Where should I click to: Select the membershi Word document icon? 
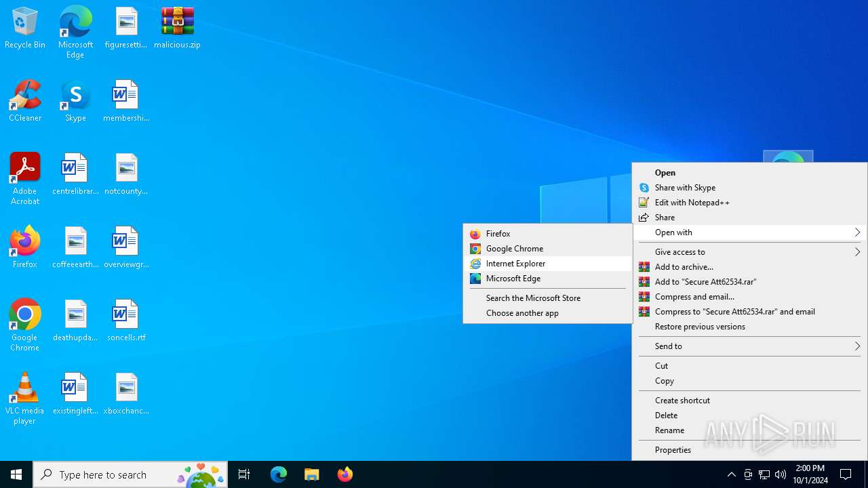[x=126, y=102]
